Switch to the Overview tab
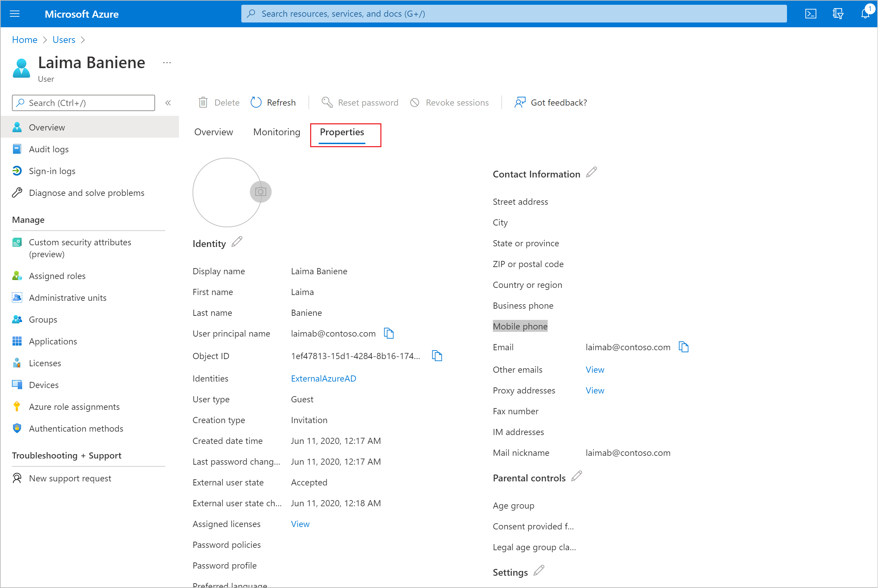 214,132
